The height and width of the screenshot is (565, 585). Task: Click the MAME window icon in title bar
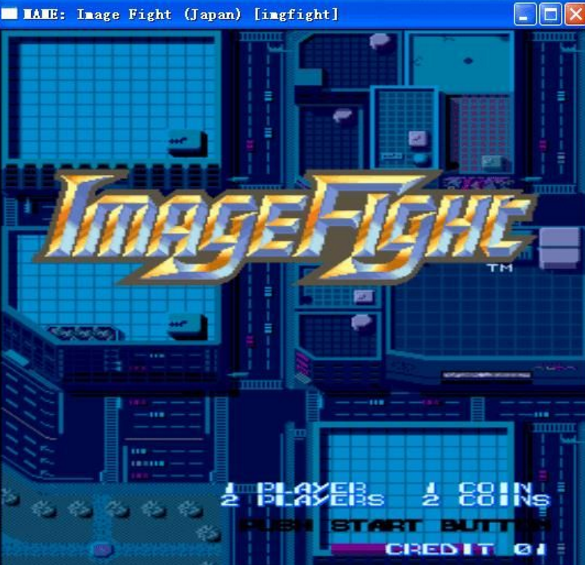coord(9,14)
